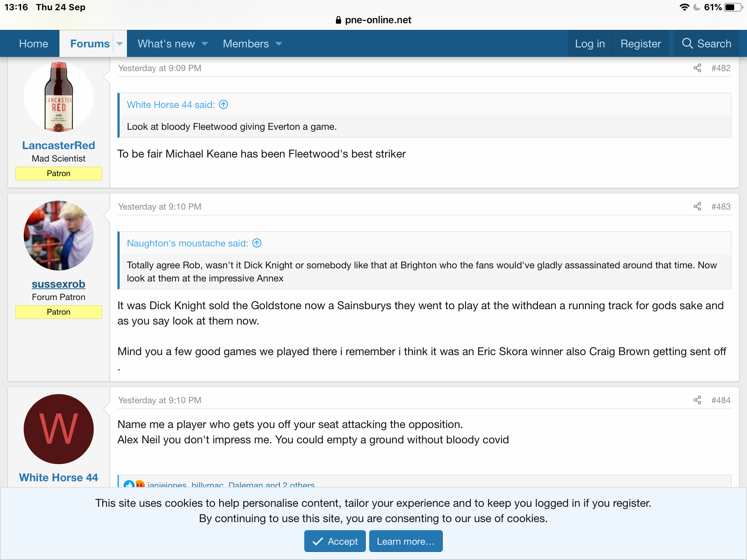Image resolution: width=747 pixels, height=560 pixels.
Task: Click sussexrob's Patron badge
Action: click(x=59, y=312)
